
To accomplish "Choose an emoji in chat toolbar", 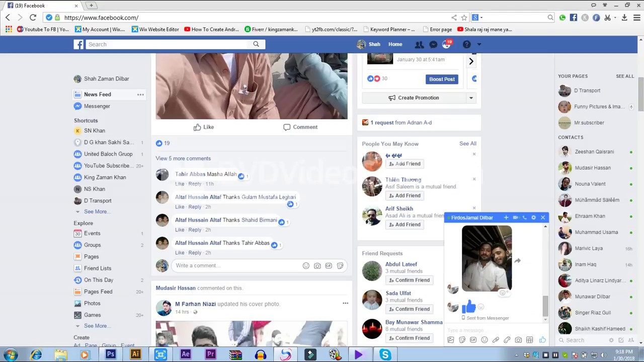I will coord(485,340).
